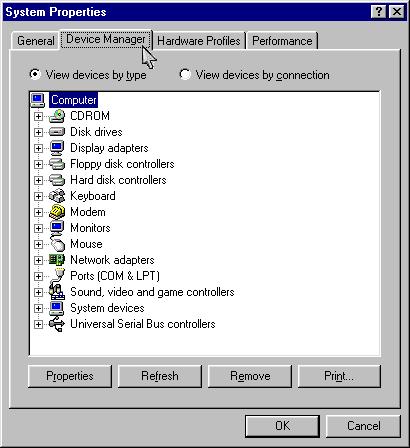This screenshot has height=448, width=410.
Task: Expand the System devices branch
Action: [x=38, y=308]
